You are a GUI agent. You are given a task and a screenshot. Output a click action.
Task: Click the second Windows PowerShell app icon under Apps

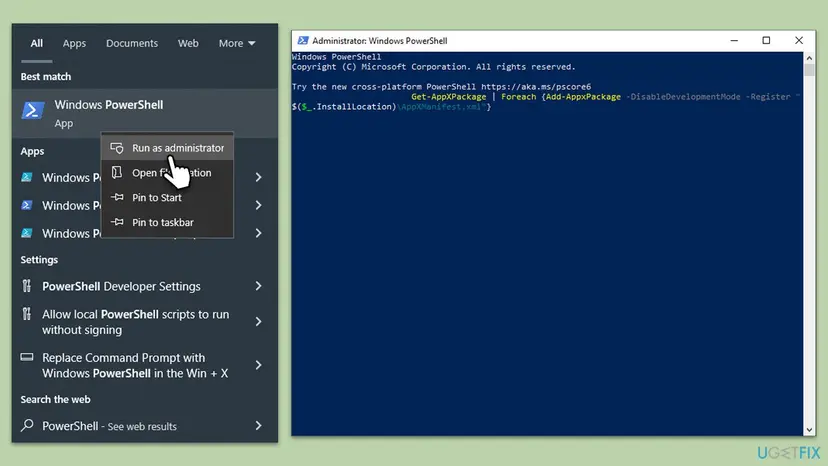(x=26, y=205)
